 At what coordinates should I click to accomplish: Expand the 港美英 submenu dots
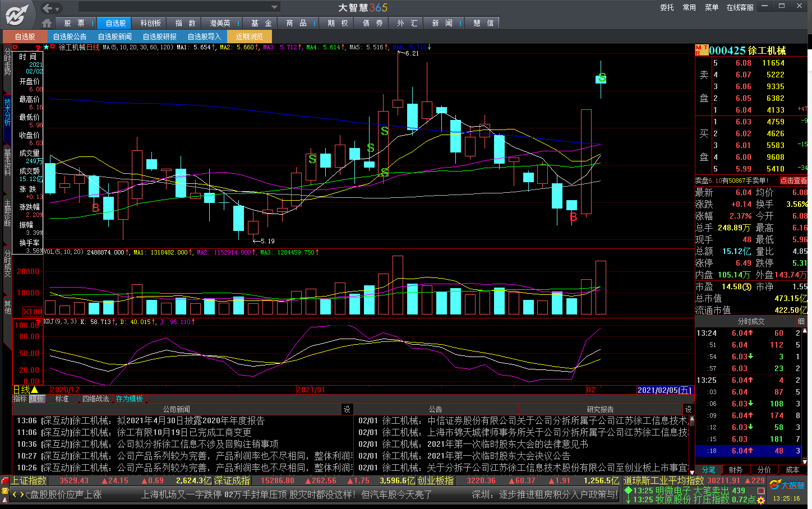click(x=238, y=23)
